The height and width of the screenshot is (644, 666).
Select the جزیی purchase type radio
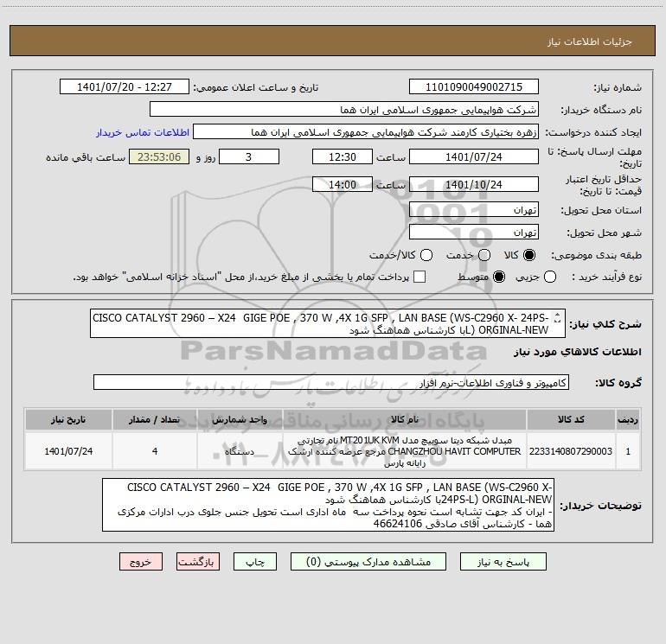click(550, 277)
